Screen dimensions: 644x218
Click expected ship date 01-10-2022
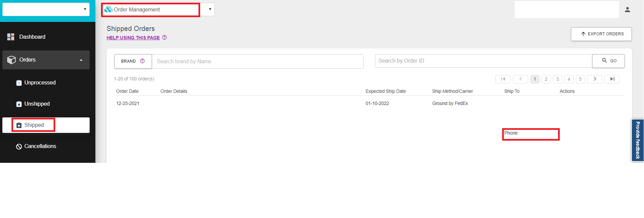377,103
